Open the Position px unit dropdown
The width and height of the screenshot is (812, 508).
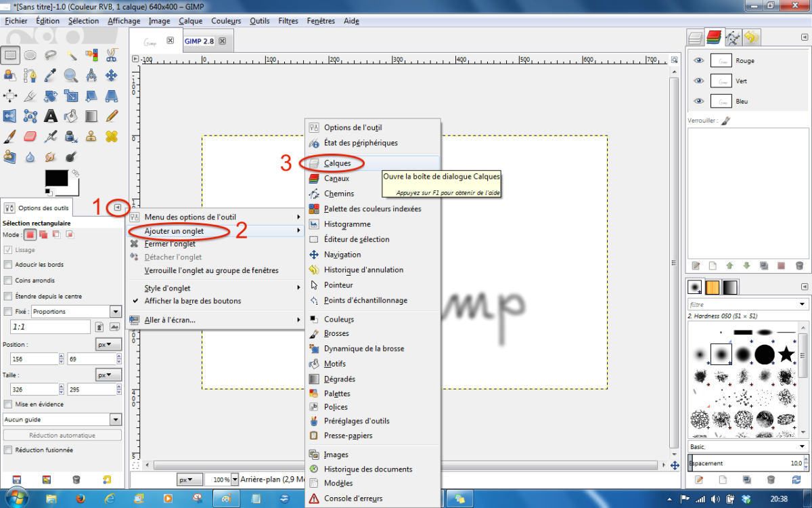[x=109, y=344]
